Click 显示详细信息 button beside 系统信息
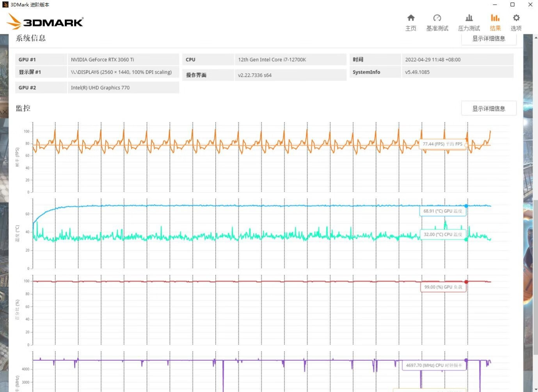This screenshot has width=538, height=392. (x=489, y=39)
